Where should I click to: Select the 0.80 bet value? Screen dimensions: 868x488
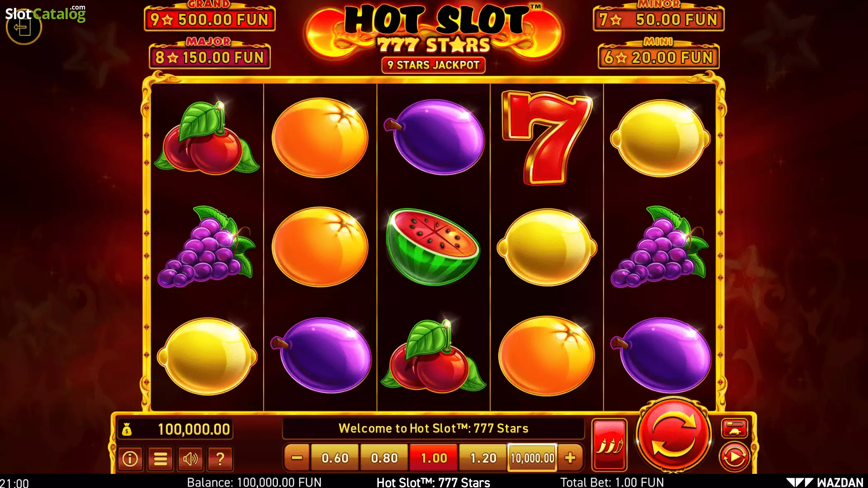(x=384, y=458)
